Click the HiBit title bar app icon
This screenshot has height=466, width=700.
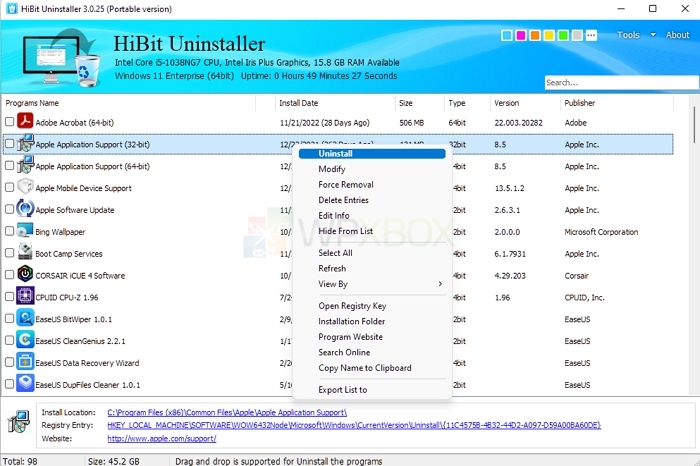[12, 8]
